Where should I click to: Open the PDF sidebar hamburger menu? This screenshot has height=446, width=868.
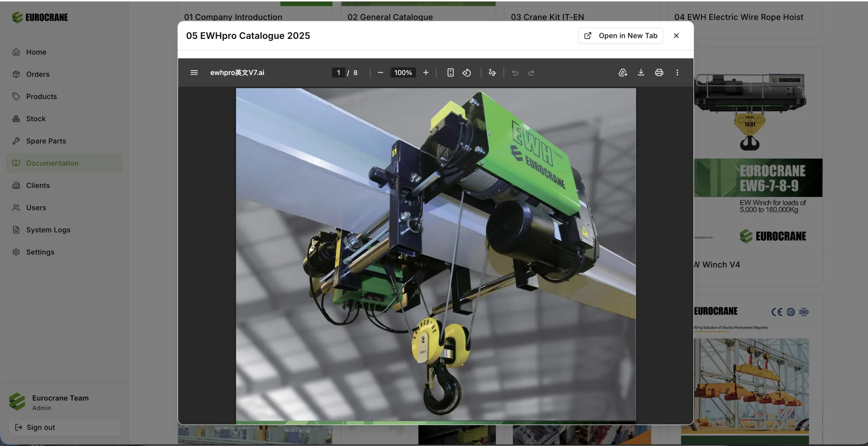pos(194,72)
